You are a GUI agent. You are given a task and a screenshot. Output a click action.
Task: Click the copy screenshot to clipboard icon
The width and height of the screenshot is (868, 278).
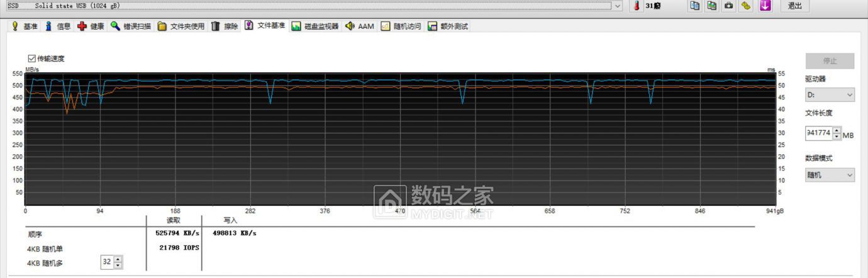point(711,6)
